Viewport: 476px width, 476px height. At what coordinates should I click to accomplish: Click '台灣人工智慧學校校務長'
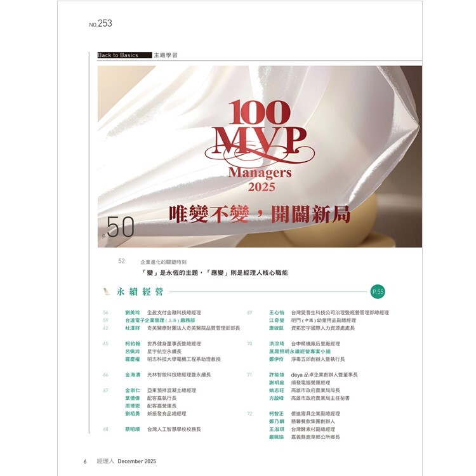[174, 429]
